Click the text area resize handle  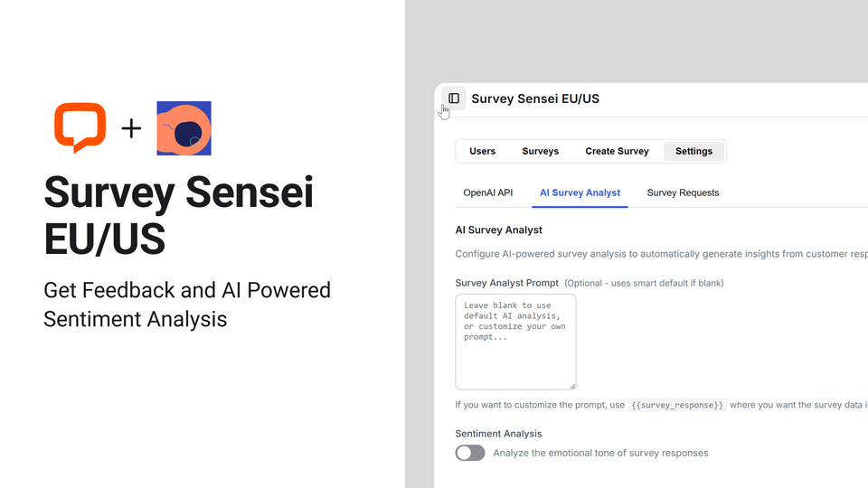(x=572, y=386)
